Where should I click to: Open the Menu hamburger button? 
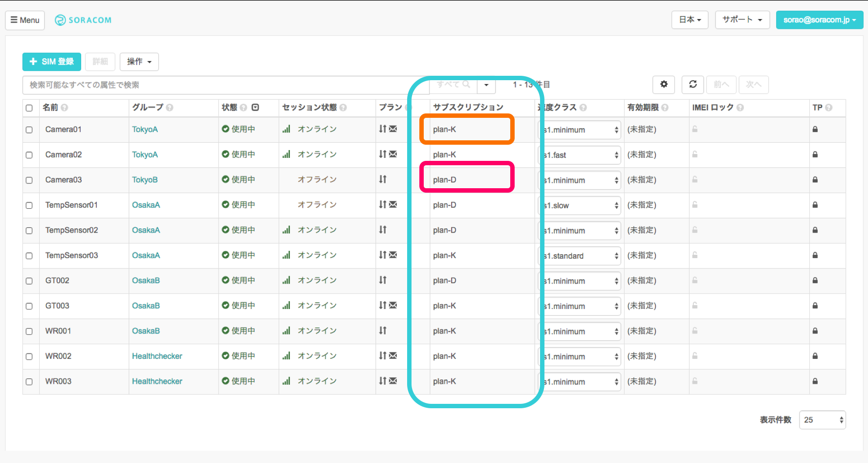pos(25,20)
